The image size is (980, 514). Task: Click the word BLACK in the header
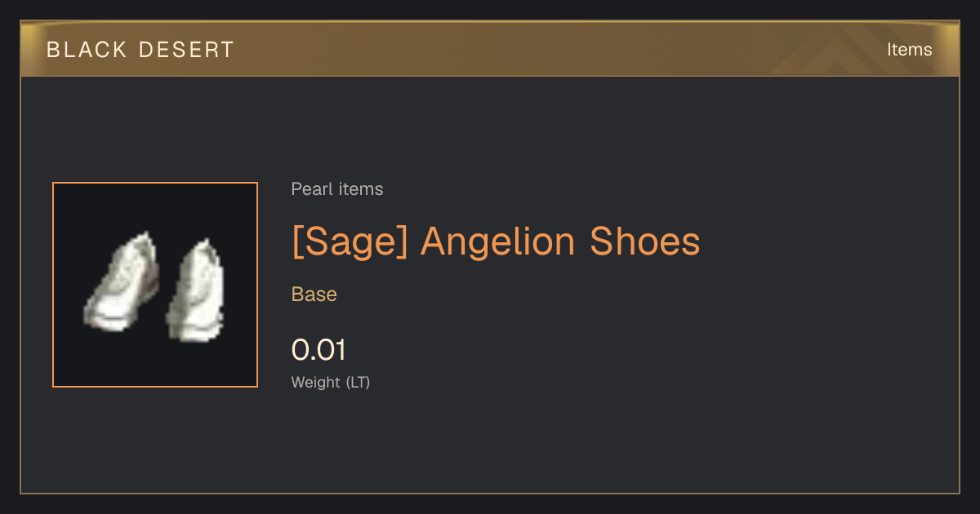tap(87, 50)
